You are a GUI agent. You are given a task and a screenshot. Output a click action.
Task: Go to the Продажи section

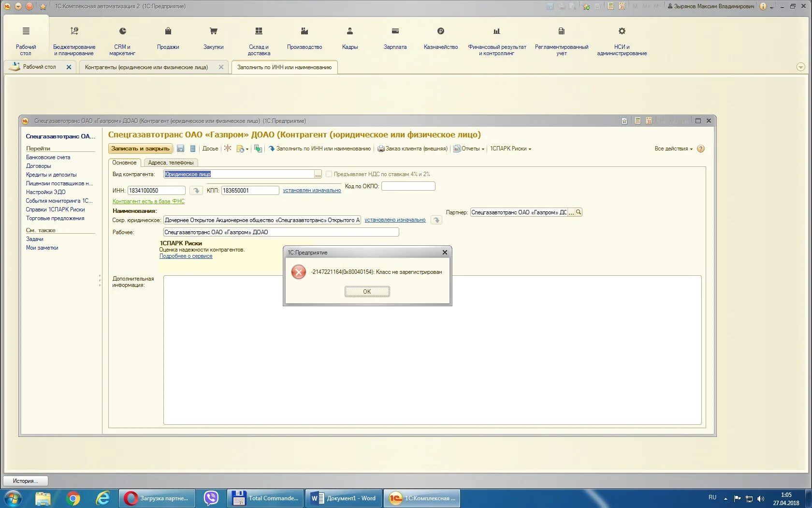pyautogui.click(x=168, y=39)
